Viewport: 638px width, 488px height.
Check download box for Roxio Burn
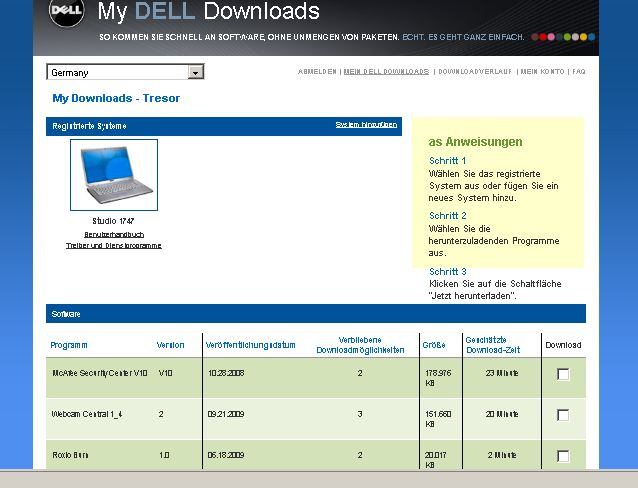(563, 456)
